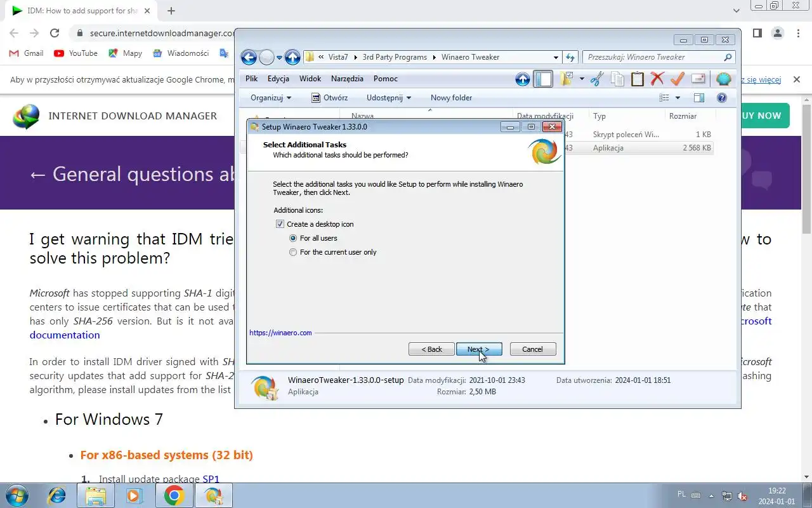Image resolution: width=812 pixels, height=508 pixels.
Task: Click Cancel in the setup wizard
Action: [x=532, y=349]
